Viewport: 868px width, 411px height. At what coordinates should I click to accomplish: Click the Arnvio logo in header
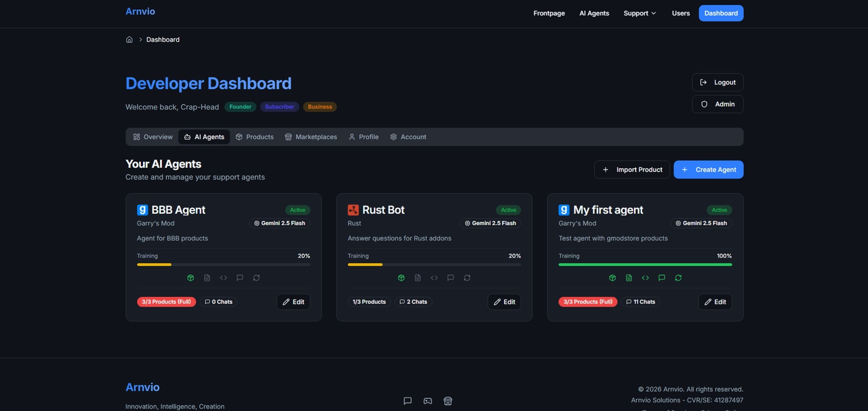[x=140, y=11]
